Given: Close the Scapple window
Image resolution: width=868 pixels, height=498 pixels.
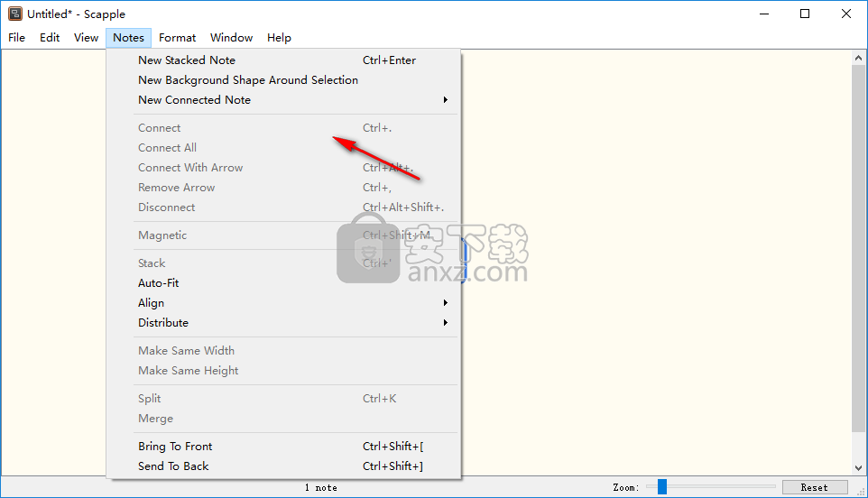Looking at the screenshot, I should coord(845,14).
